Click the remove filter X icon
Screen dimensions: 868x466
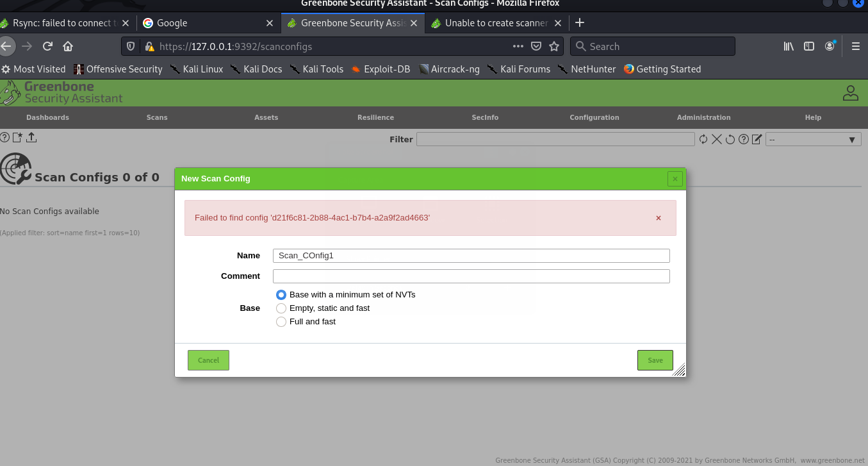717,139
